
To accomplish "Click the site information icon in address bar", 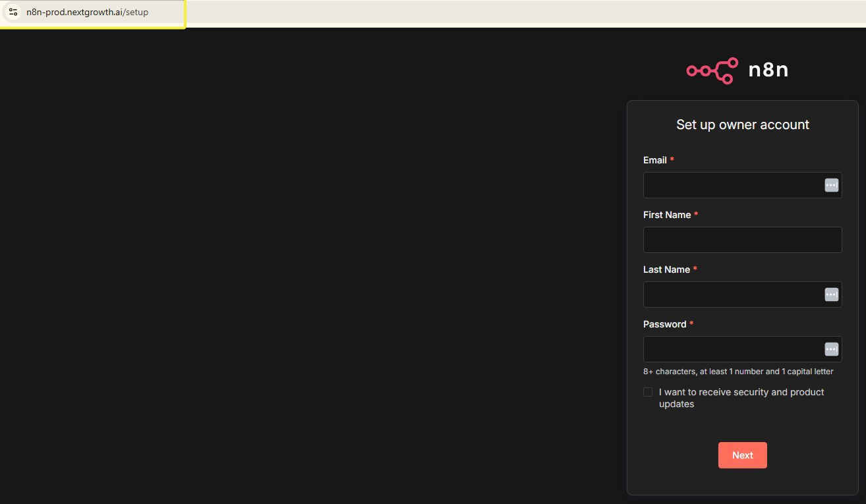I will 13,12.
